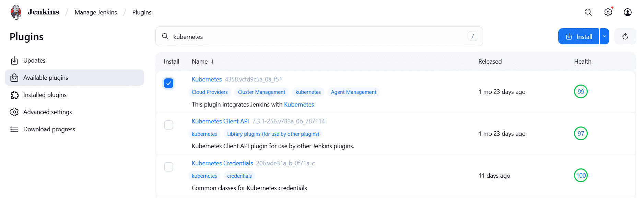Click version 7.3.1-256.v788a_0b_787114 text
644x198 pixels.
tap(289, 121)
